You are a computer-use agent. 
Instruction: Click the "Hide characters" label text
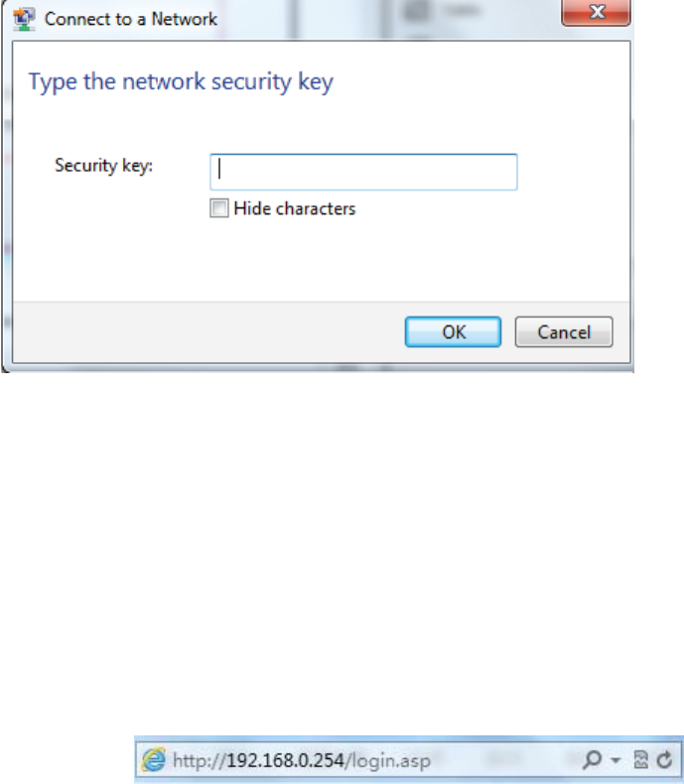point(294,209)
